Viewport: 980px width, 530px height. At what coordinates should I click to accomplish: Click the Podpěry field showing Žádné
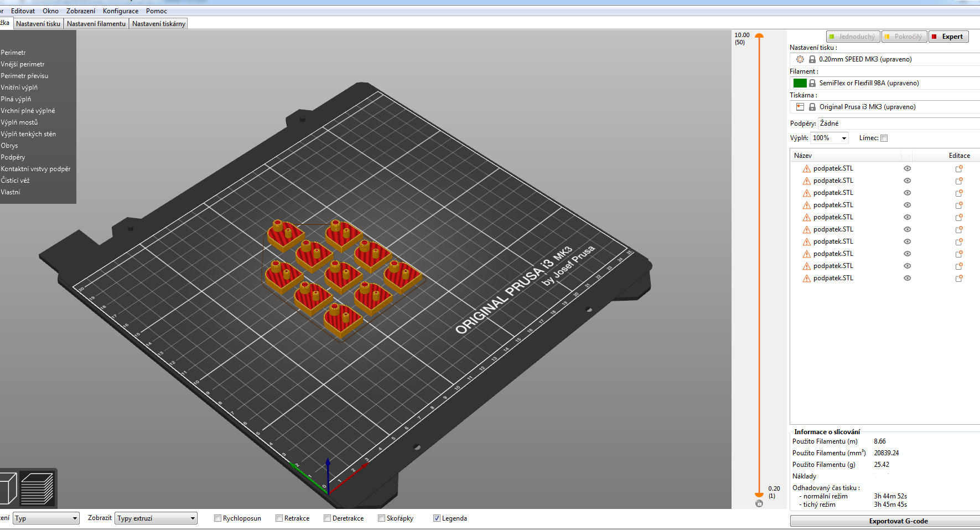click(x=896, y=124)
